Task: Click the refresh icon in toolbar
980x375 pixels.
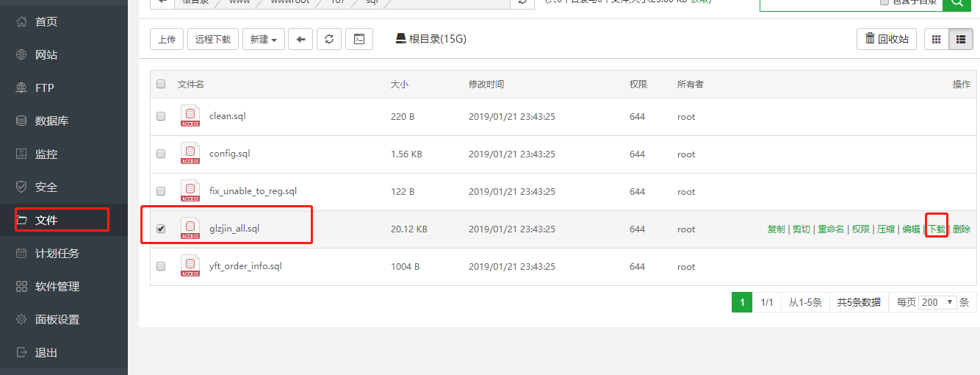Action: (329, 40)
